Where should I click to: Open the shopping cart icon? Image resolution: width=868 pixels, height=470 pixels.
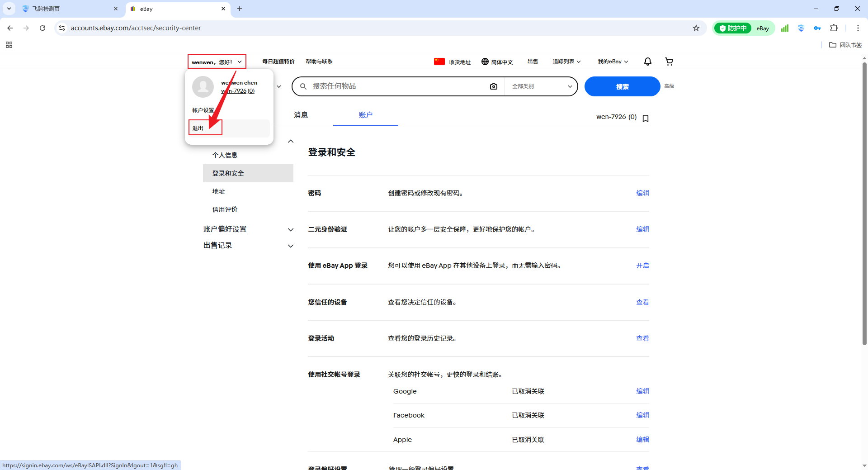click(x=669, y=62)
